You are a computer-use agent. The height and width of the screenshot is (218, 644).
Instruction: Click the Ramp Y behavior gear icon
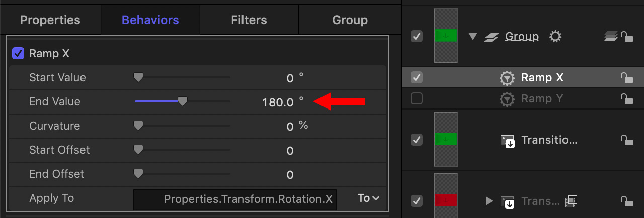[x=507, y=99]
